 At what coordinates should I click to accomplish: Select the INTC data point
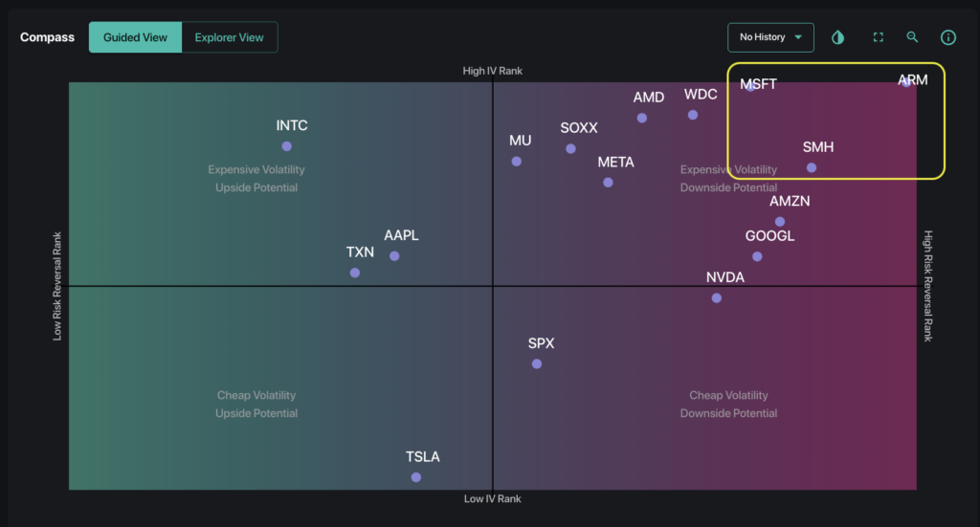tap(286, 146)
